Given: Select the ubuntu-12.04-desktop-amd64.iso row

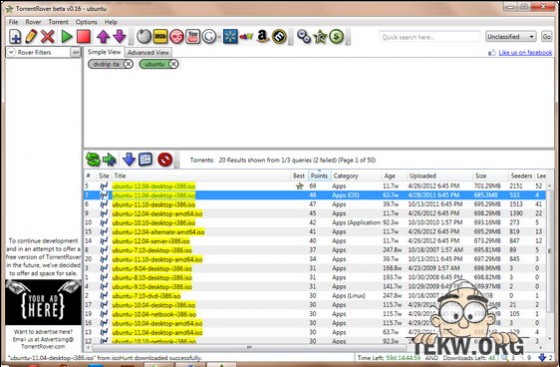Looking at the screenshot, I should tap(315, 213).
